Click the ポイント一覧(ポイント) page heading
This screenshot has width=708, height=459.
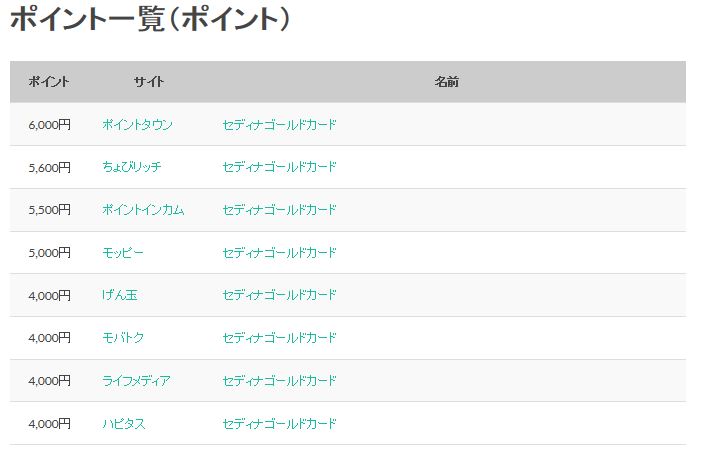pos(150,19)
